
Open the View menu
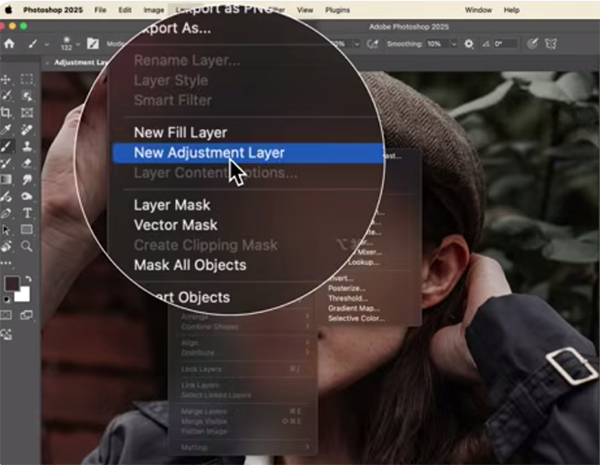click(305, 10)
